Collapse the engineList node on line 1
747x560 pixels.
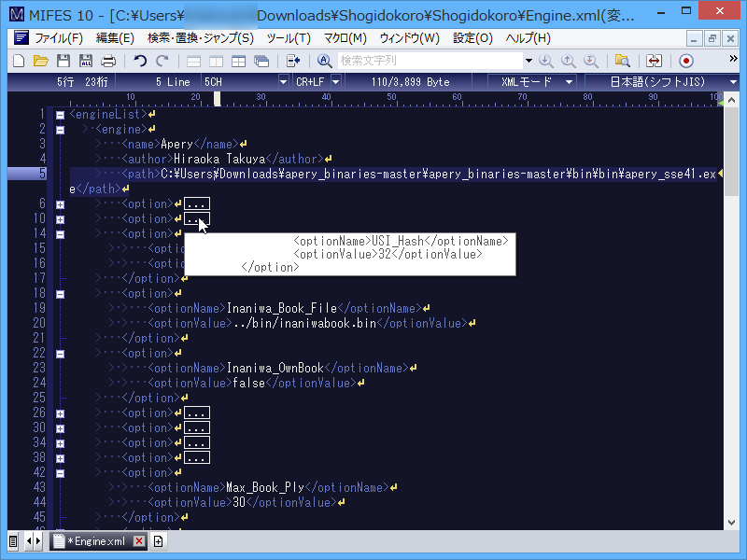60,115
